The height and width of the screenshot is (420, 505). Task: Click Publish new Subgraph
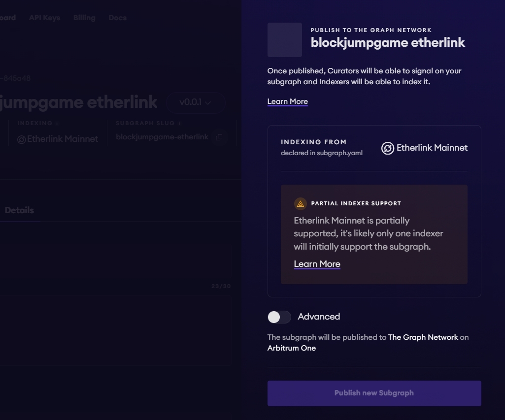pyautogui.click(x=374, y=393)
